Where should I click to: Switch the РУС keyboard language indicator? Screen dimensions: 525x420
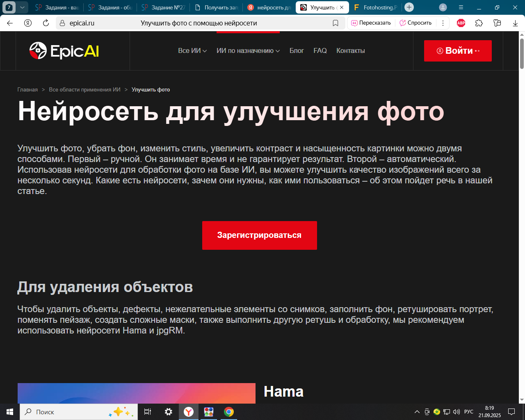pyautogui.click(x=469, y=412)
